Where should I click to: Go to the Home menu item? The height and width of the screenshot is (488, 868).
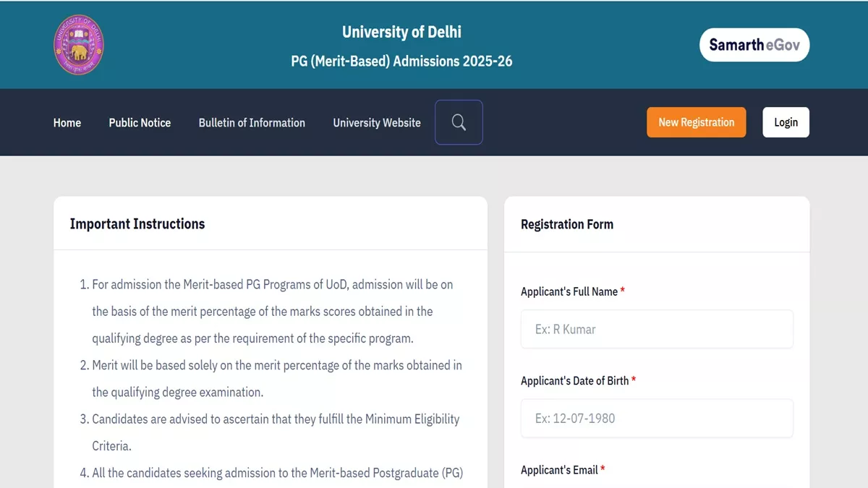click(67, 123)
